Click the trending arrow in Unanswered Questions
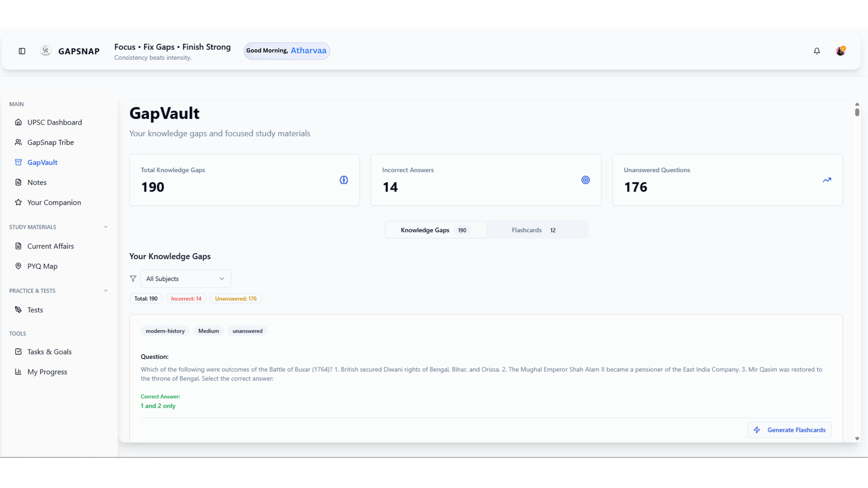The image size is (868, 488). (827, 180)
